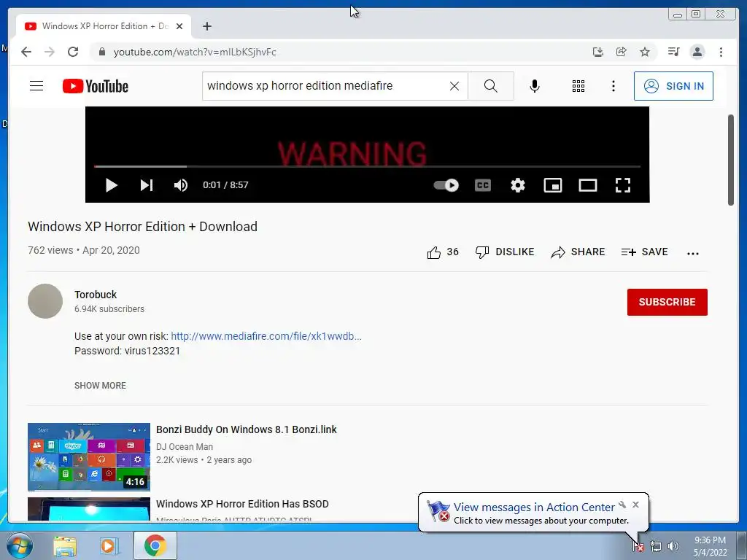Search with your voice microphone icon
This screenshot has width=747, height=560.
tap(535, 86)
